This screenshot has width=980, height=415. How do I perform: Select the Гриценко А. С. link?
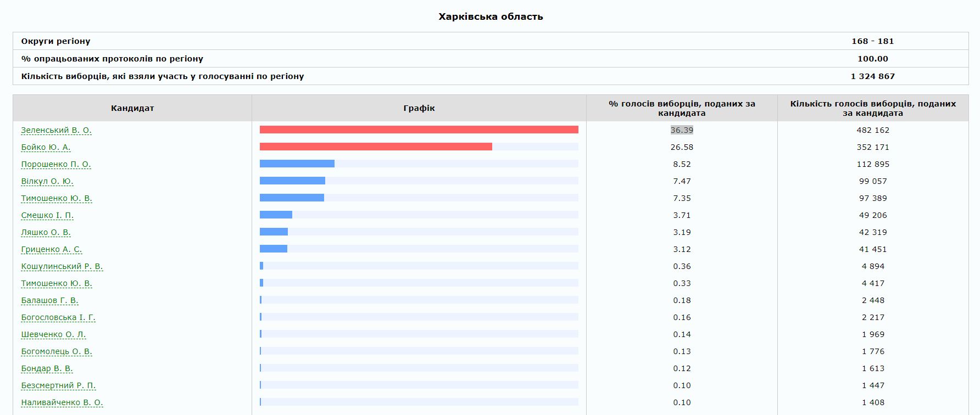coord(52,249)
